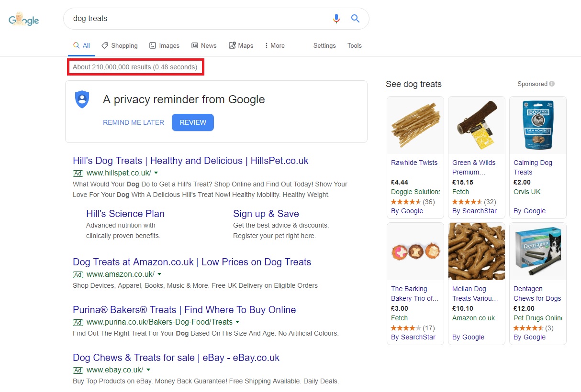Expand the More search categories menu

pyautogui.click(x=275, y=46)
